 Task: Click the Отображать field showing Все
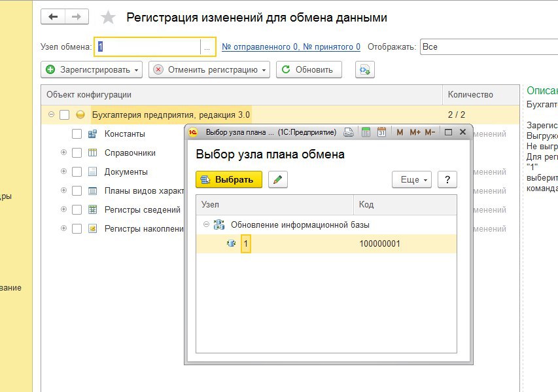[x=489, y=46]
